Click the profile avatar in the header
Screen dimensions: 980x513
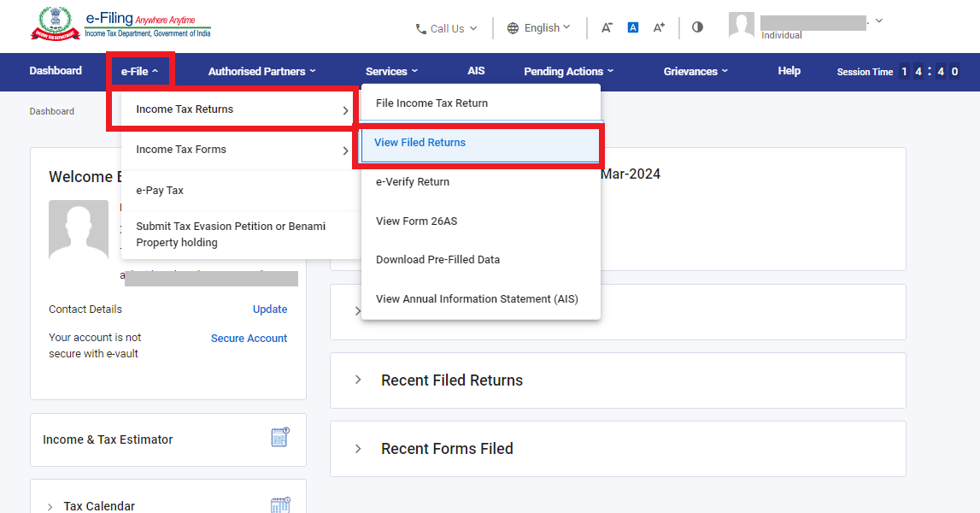742,25
